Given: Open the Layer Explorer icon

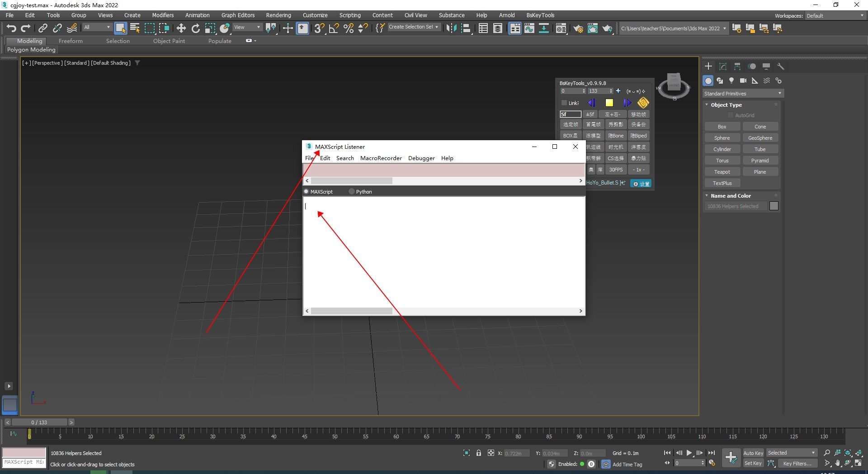Looking at the screenshot, I should coord(497,28).
